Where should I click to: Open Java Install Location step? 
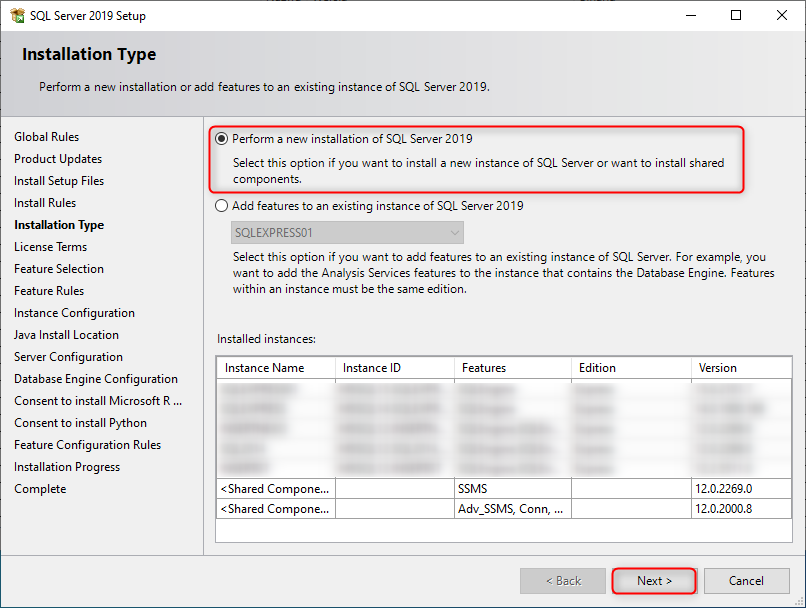[x=66, y=335]
